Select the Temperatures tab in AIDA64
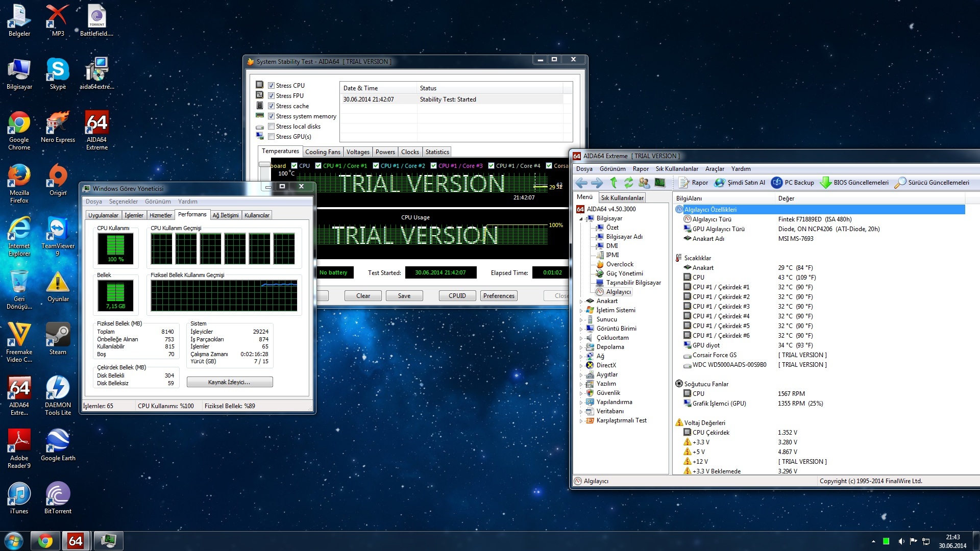Image resolution: width=980 pixels, height=551 pixels. (x=279, y=152)
